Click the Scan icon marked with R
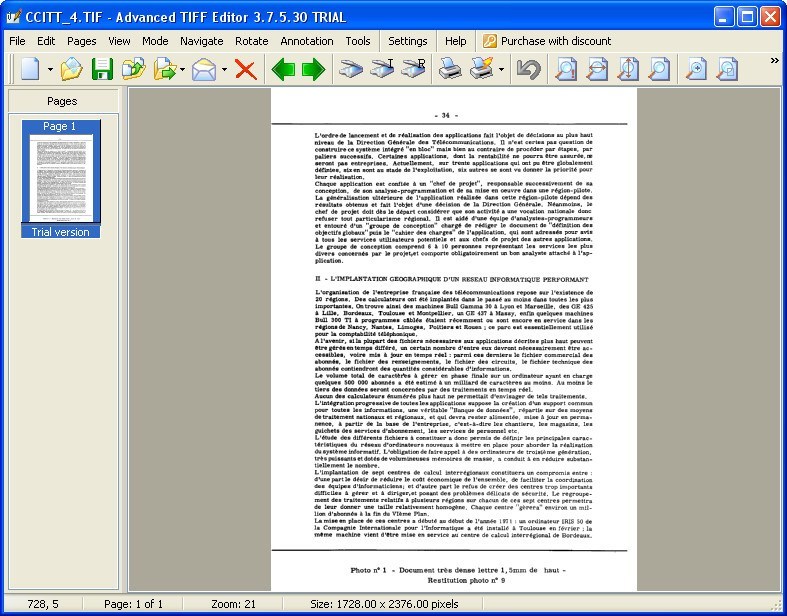 413,69
